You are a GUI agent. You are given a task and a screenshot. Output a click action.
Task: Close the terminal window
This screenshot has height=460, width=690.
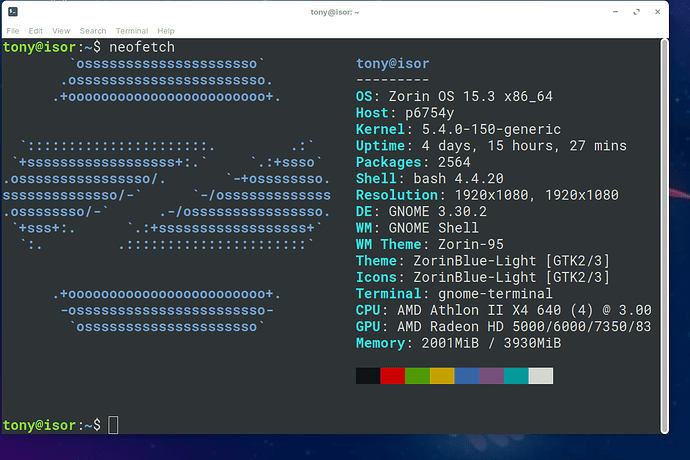point(657,12)
